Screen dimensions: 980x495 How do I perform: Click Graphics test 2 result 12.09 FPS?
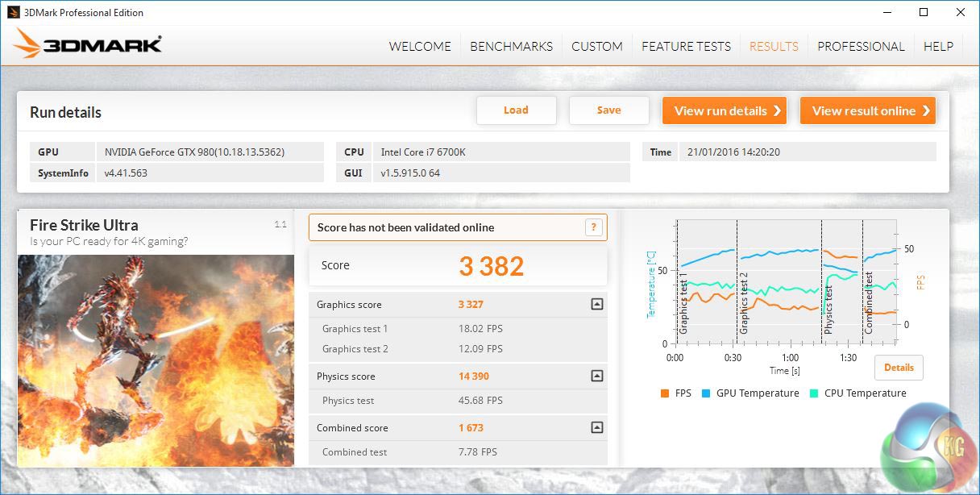pyautogui.click(x=480, y=349)
